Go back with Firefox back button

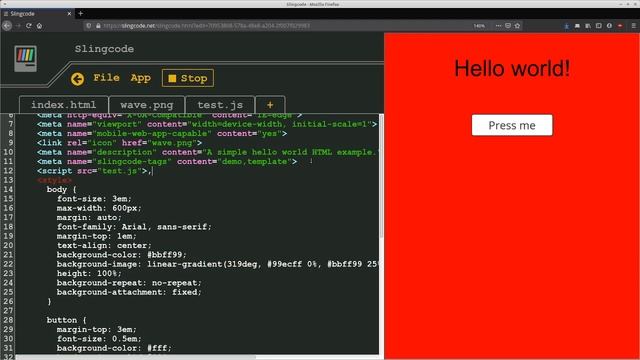(7, 25)
